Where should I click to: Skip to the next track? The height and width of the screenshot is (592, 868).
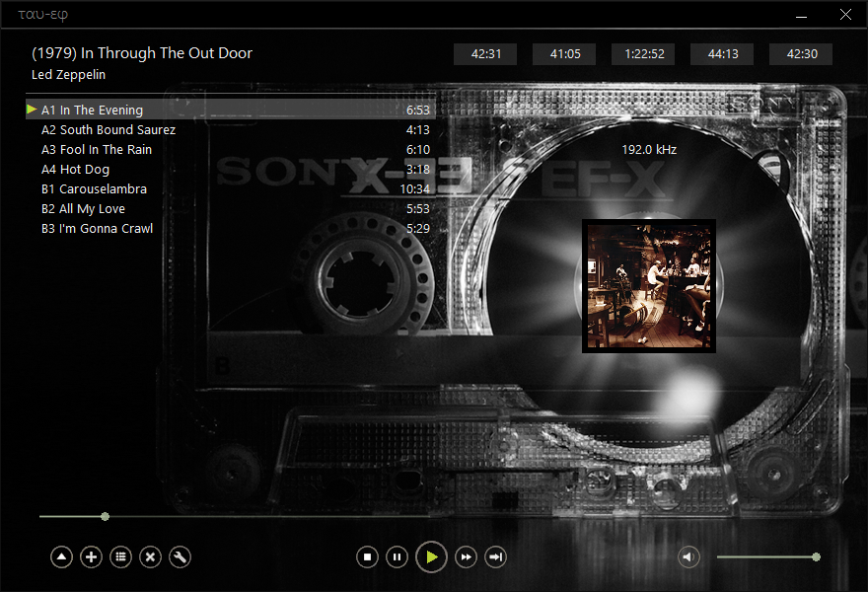[496, 557]
